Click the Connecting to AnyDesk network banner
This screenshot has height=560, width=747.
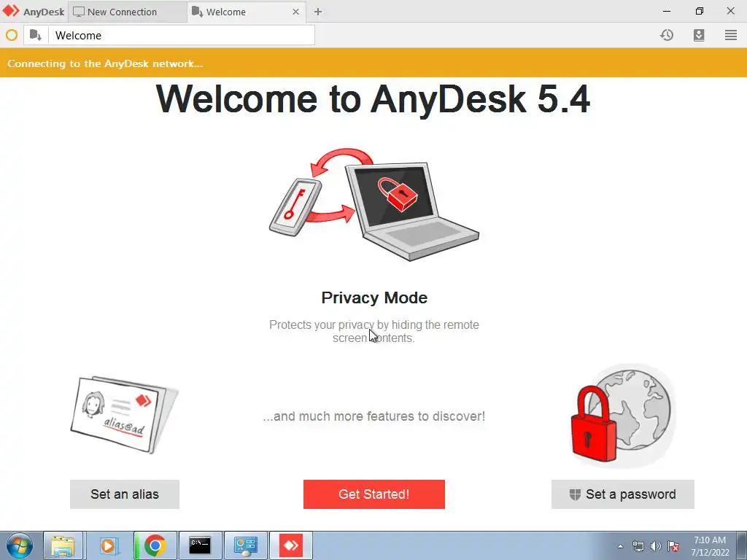tap(373, 63)
